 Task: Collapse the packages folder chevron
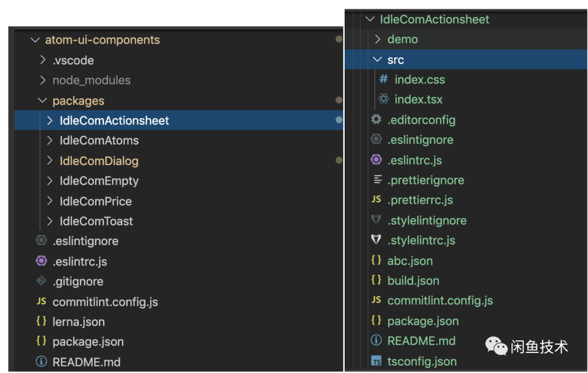pyautogui.click(x=43, y=101)
